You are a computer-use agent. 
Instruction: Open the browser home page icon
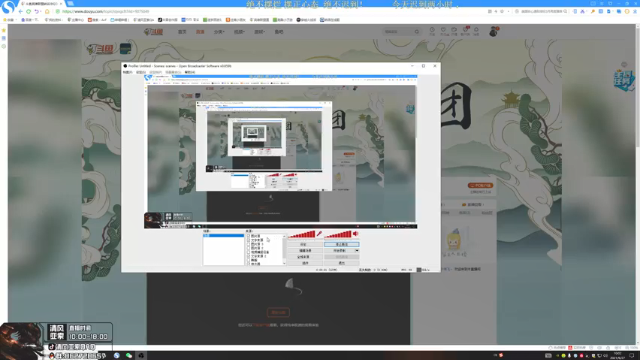[x=47, y=11]
